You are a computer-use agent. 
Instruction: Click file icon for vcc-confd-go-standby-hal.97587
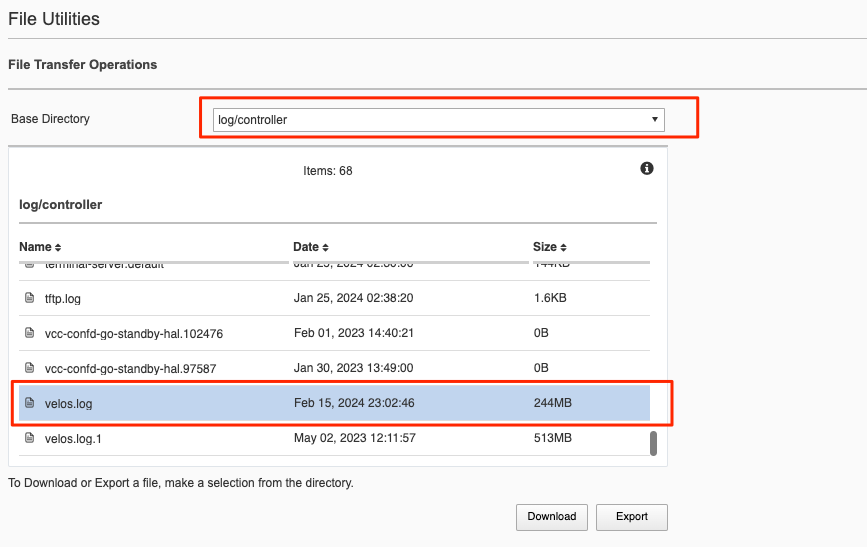tap(30, 368)
